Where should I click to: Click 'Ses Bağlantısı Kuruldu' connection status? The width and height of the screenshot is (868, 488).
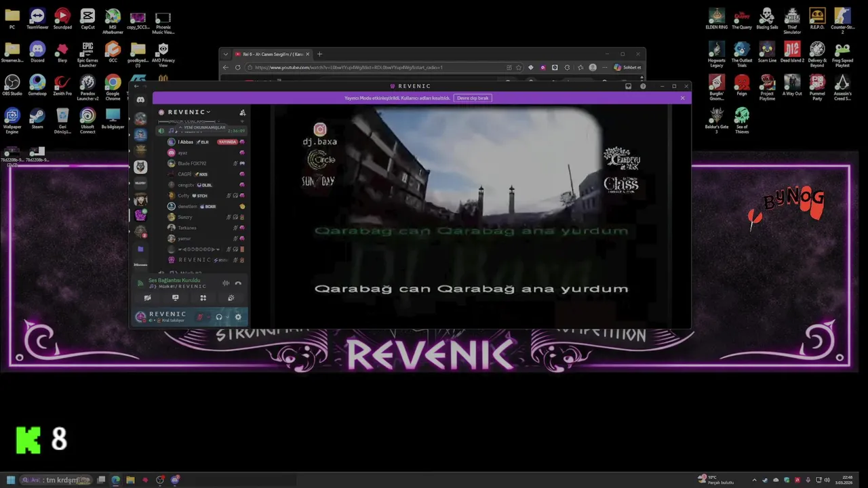coord(174,280)
